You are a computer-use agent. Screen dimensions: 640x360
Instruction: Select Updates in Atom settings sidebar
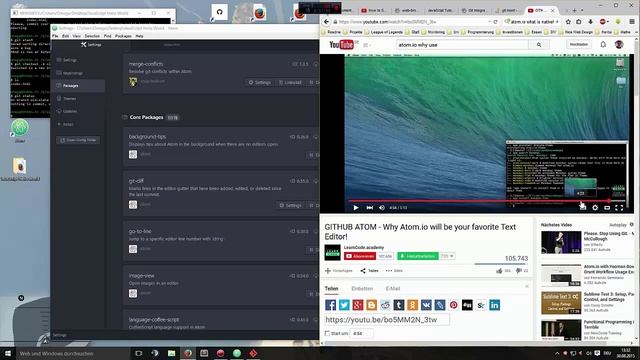70,111
